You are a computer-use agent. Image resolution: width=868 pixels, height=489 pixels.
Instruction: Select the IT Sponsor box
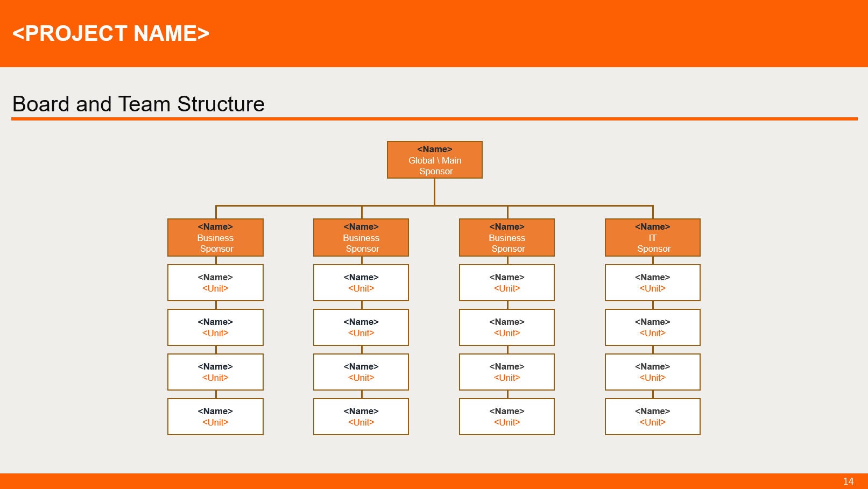tap(652, 237)
